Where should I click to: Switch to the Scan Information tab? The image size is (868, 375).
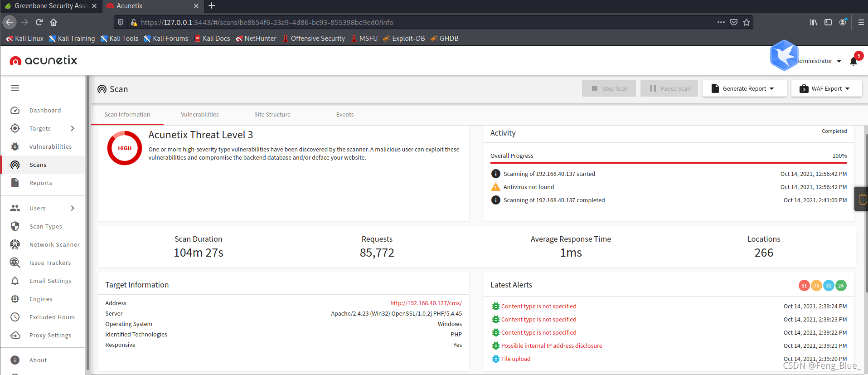pyautogui.click(x=127, y=115)
